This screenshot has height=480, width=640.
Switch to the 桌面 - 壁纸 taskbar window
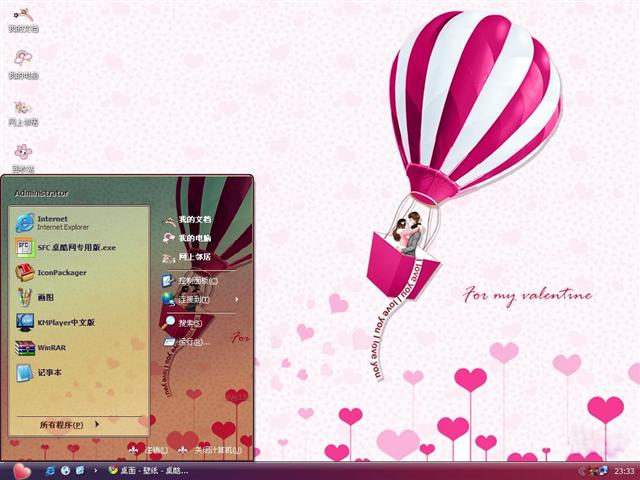click(x=150, y=470)
